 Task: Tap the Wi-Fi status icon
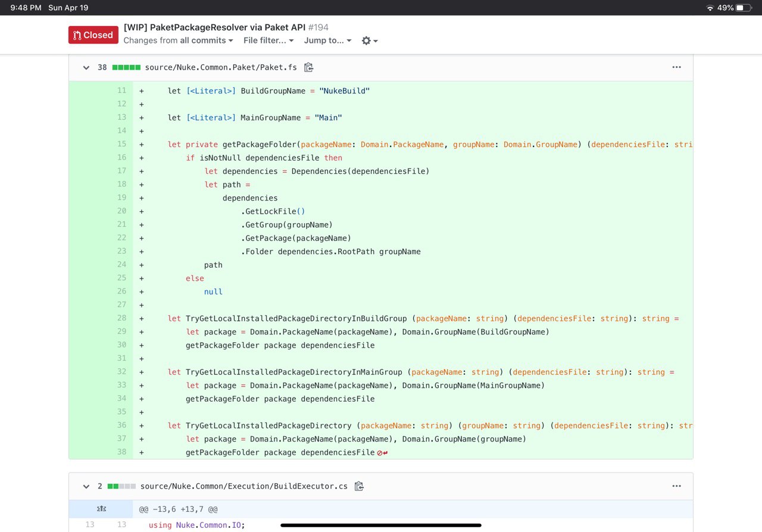[710, 8]
